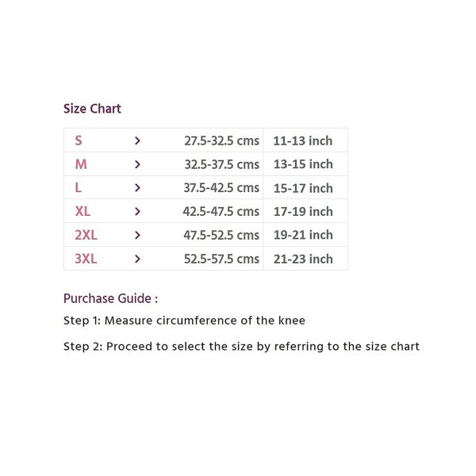Click the chevron arrow in the 3XL row
The height and width of the screenshot is (476, 476).
click(x=137, y=259)
